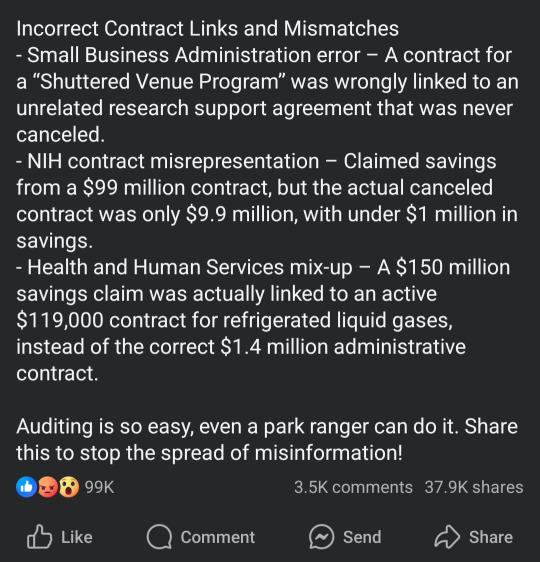Click the NIH contract misrepresentation paragraph
The width and height of the screenshot is (540, 562).
click(x=267, y=201)
